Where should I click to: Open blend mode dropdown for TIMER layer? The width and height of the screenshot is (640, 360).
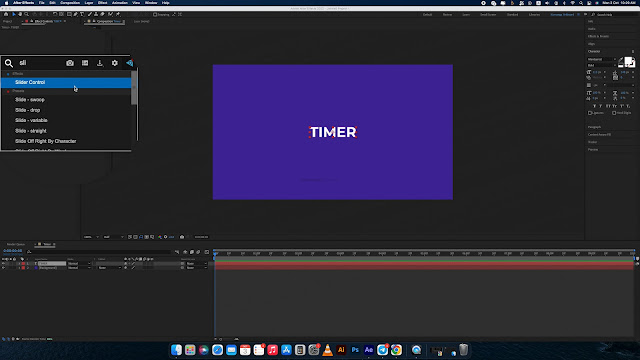tap(79, 264)
